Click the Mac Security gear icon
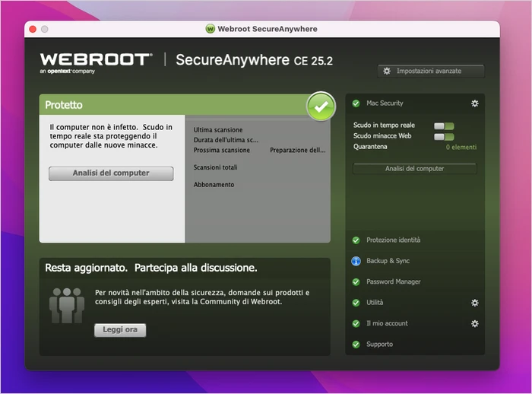 (475, 103)
